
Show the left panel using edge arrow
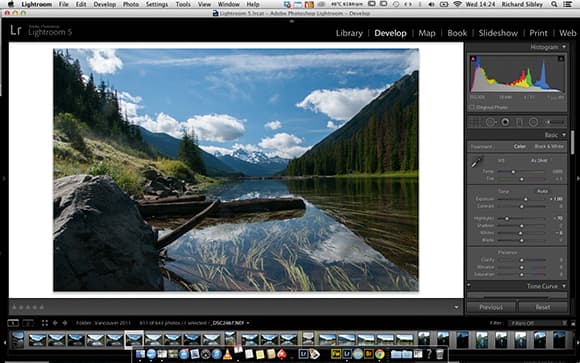(x=4, y=179)
